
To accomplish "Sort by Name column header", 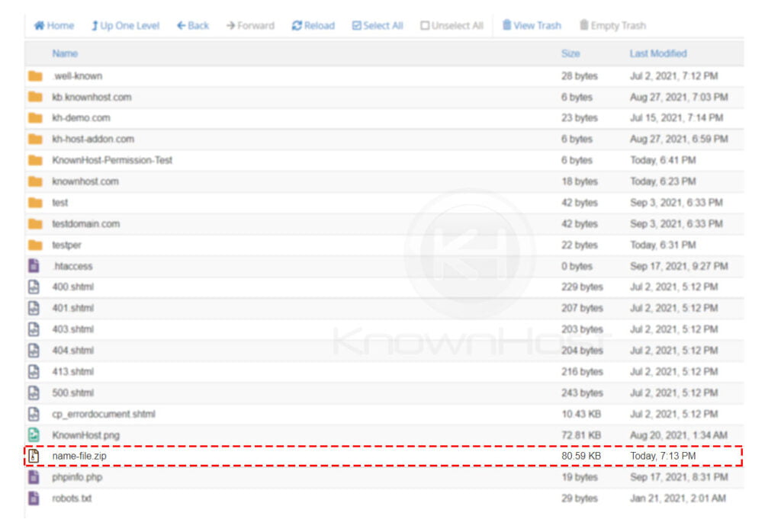I will click(65, 53).
